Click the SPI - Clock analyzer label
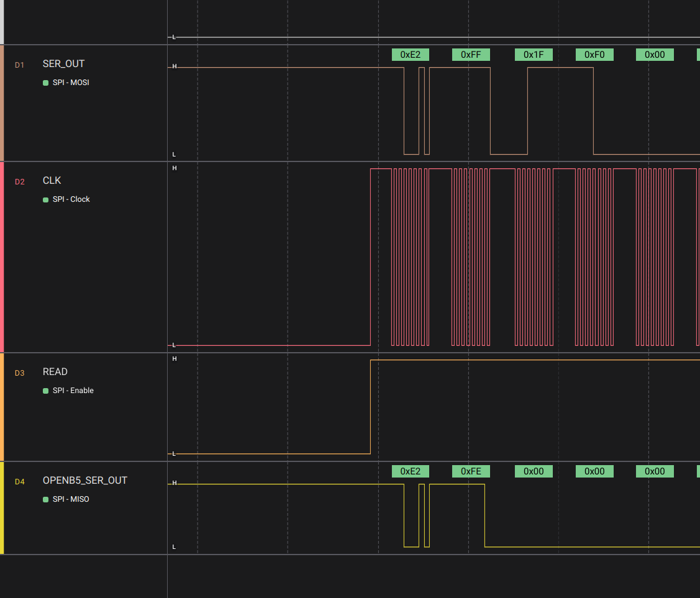This screenshot has height=598, width=700. tap(71, 199)
